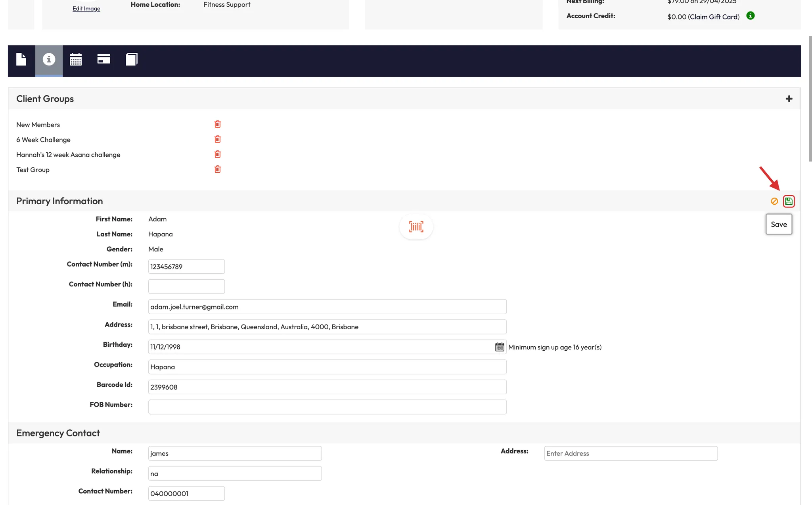
Task: Click the green save icon in Primary Information
Action: coord(789,201)
